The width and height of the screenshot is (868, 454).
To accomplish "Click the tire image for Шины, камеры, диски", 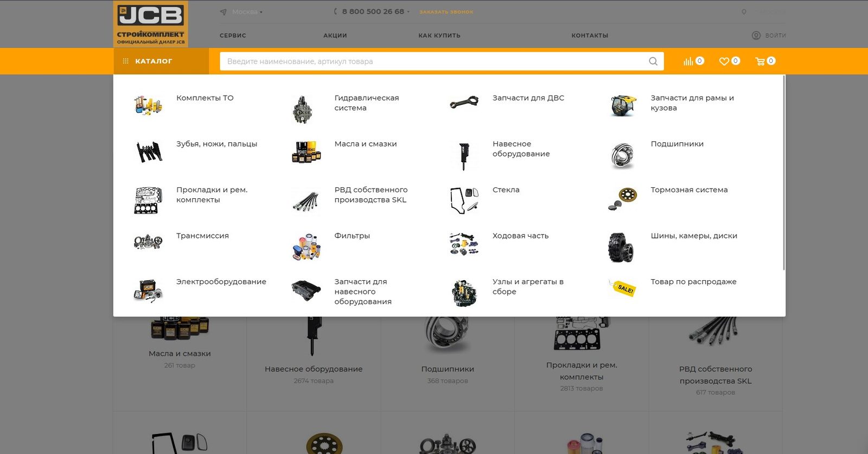I will (x=621, y=247).
